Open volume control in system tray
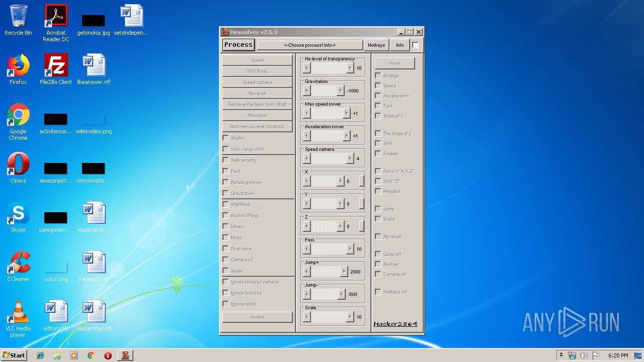The image size is (644, 362). 584,355
